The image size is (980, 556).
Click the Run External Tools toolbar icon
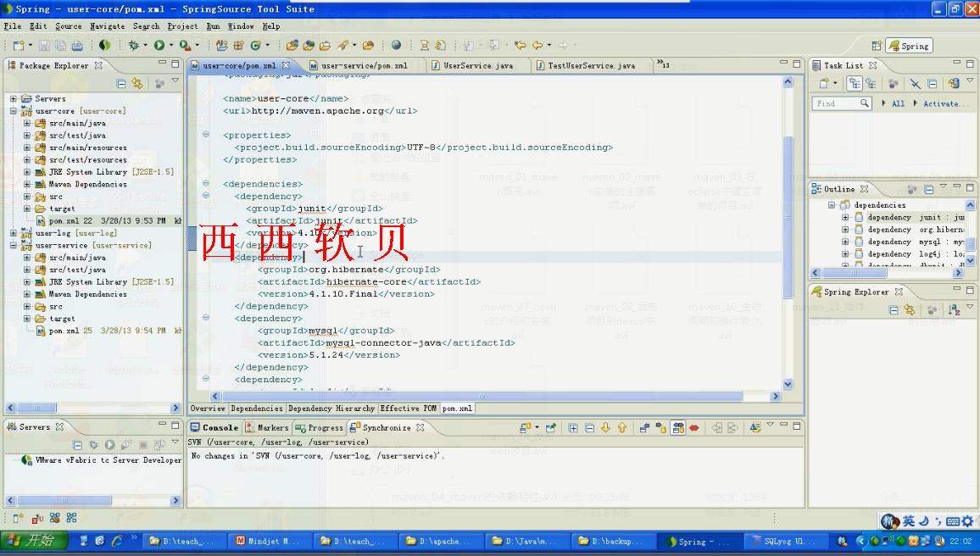tap(185, 45)
